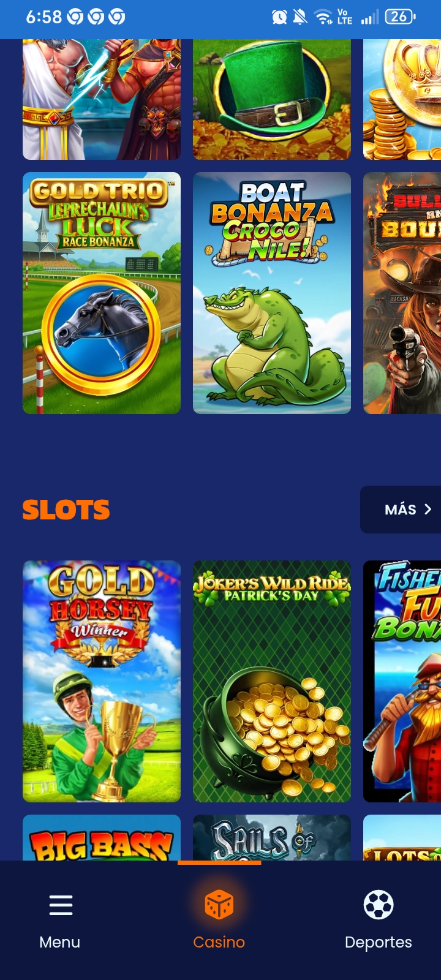Image resolution: width=441 pixels, height=980 pixels.
Task: Select the Menu tab label
Action: pyautogui.click(x=60, y=942)
